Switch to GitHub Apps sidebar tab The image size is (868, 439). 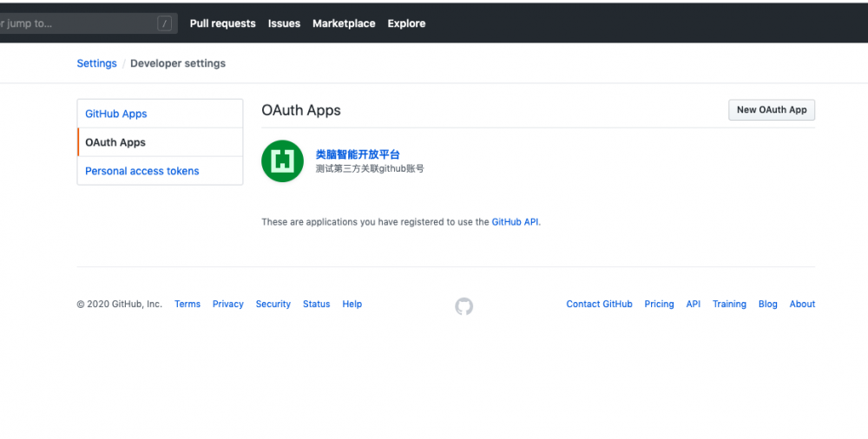coord(116,114)
